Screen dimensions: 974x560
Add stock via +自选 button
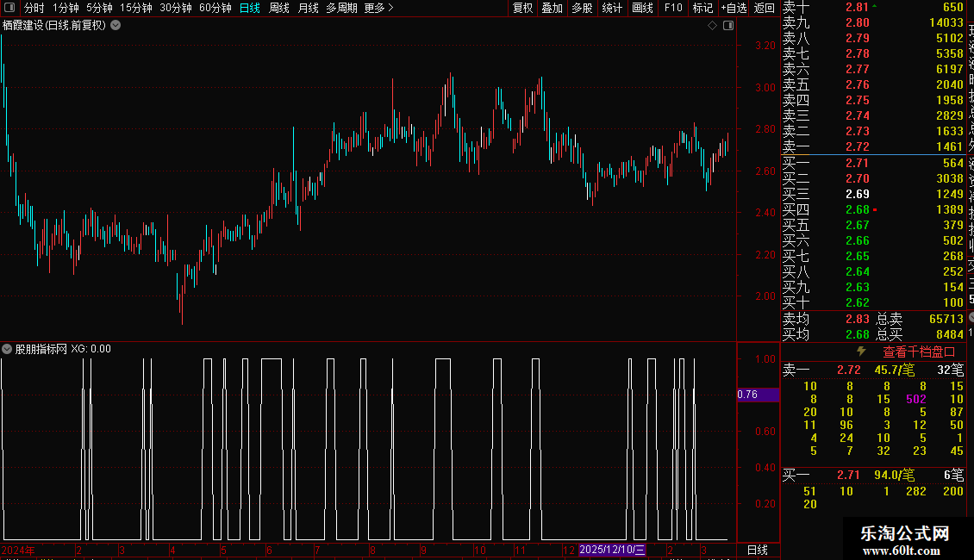tap(734, 8)
